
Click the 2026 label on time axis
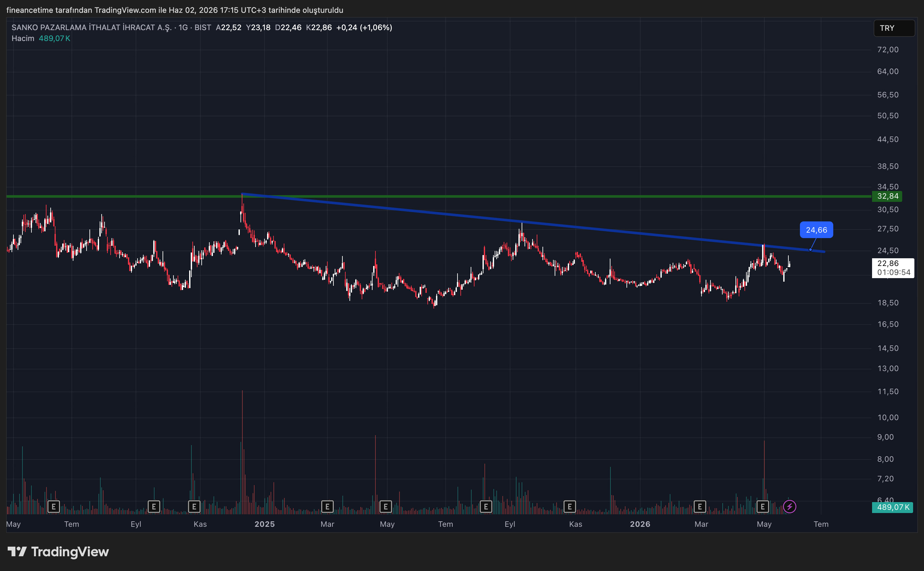click(x=640, y=524)
